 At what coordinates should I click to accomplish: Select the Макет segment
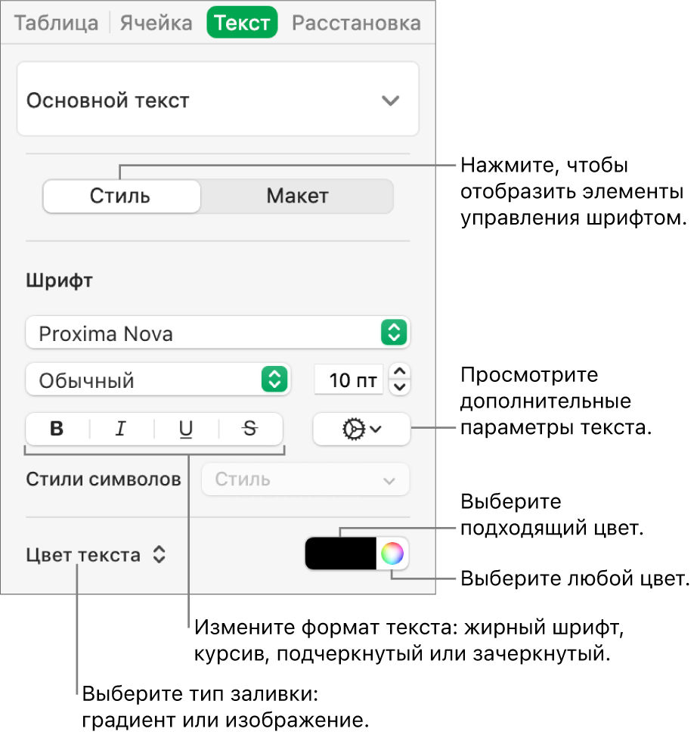pos(298,196)
